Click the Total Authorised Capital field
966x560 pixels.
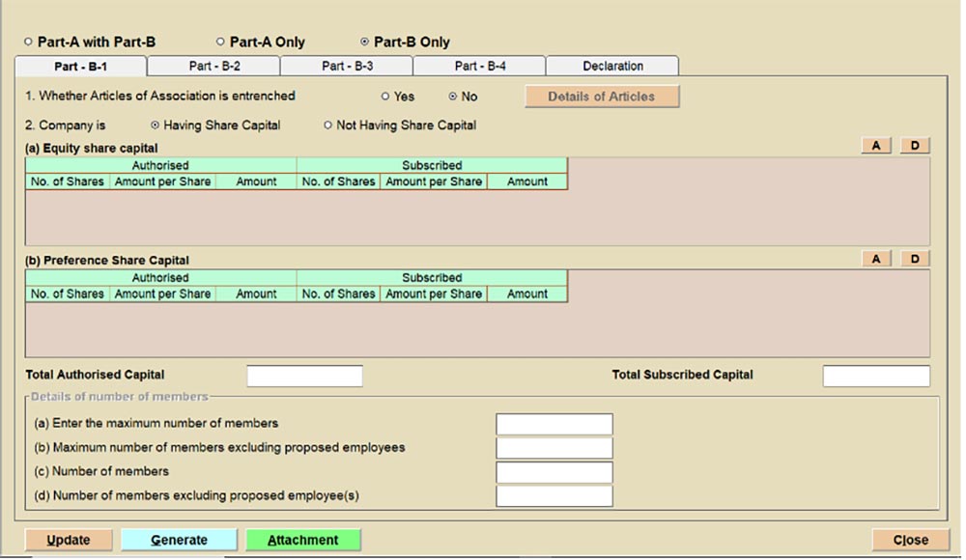(x=304, y=376)
